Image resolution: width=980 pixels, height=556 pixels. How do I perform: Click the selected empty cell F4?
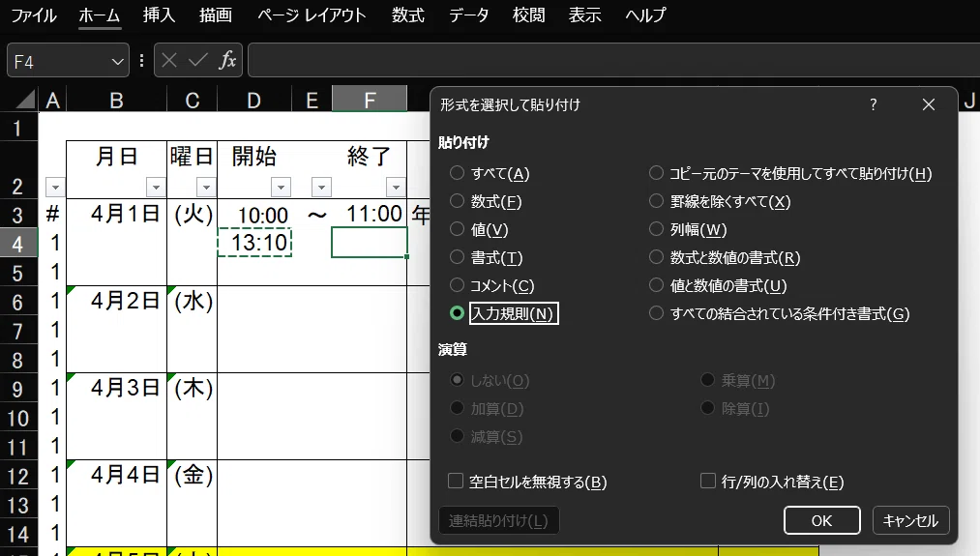pyautogui.click(x=370, y=243)
